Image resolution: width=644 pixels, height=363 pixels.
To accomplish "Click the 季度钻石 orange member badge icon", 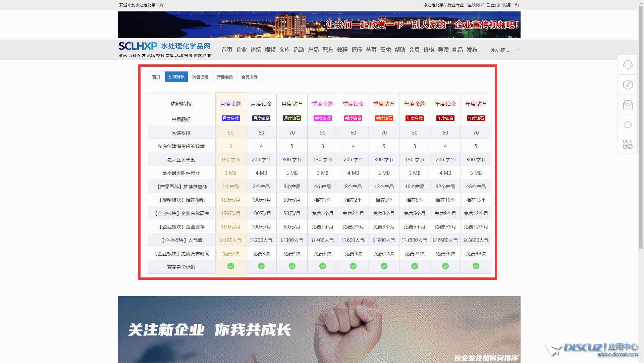I will click(x=384, y=118).
